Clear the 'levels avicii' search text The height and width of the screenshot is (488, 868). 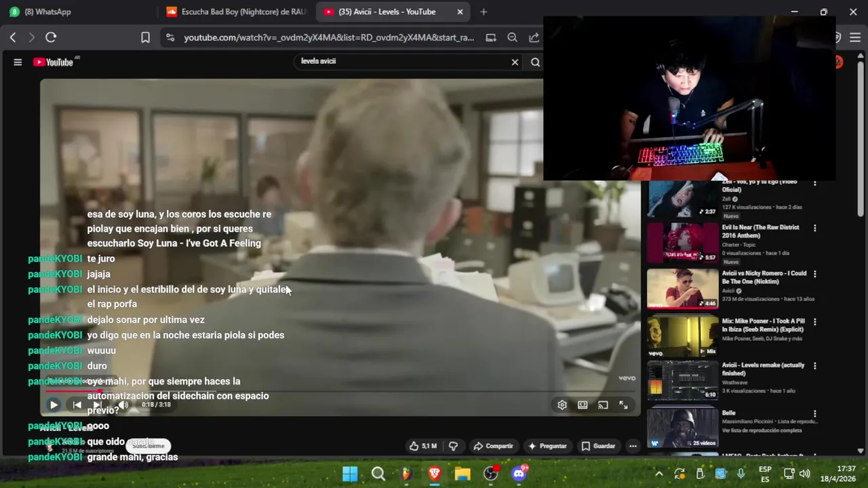click(x=515, y=62)
